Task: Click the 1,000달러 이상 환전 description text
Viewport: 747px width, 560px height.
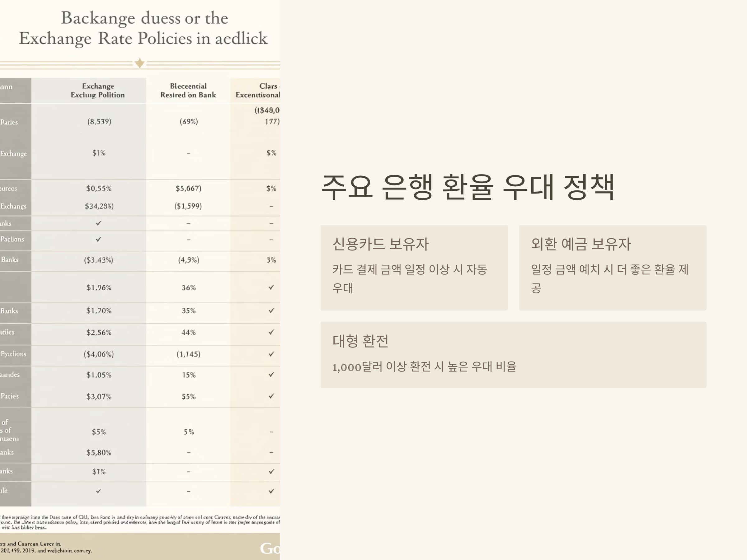Action: coord(424,366)
